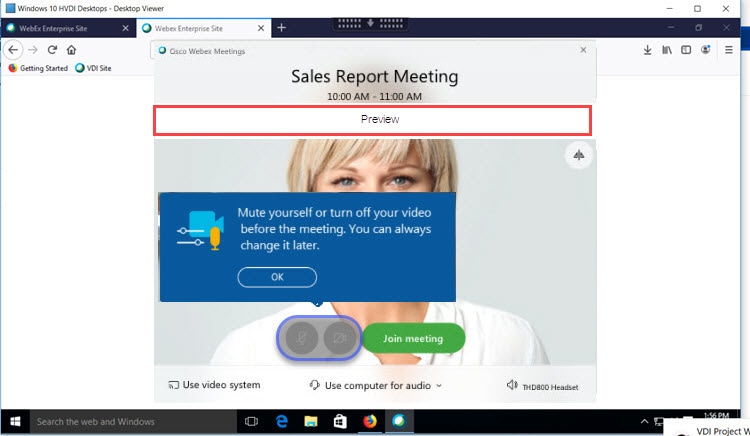Toggle the microphone mute button

click(301, 338)
